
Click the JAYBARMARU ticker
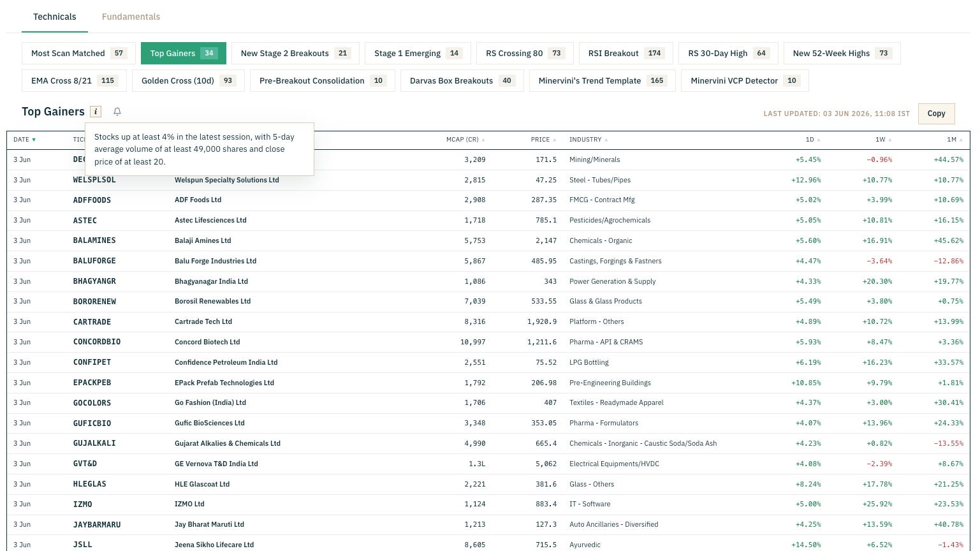tap(97, 525)
